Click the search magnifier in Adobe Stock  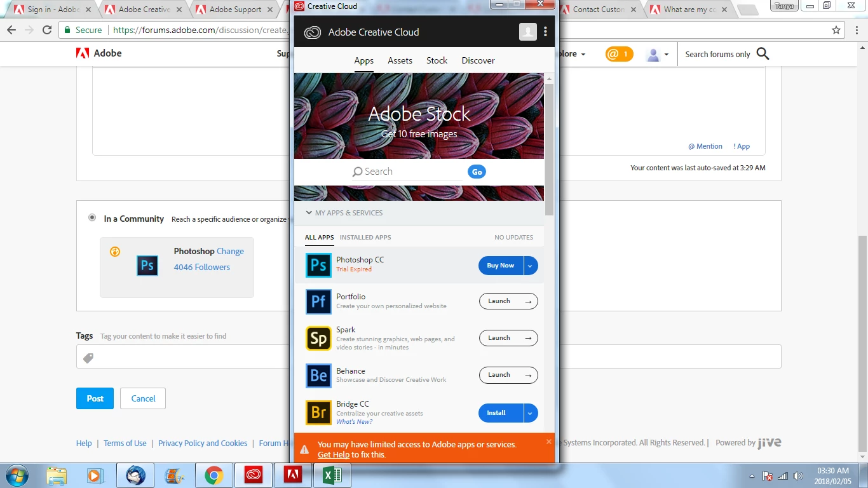[x=358, y=172]
